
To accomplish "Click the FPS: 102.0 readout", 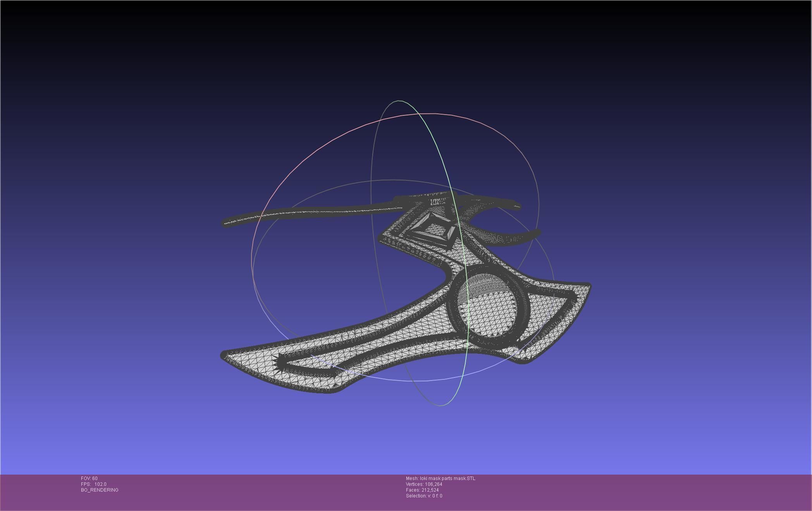I will 94,484.
